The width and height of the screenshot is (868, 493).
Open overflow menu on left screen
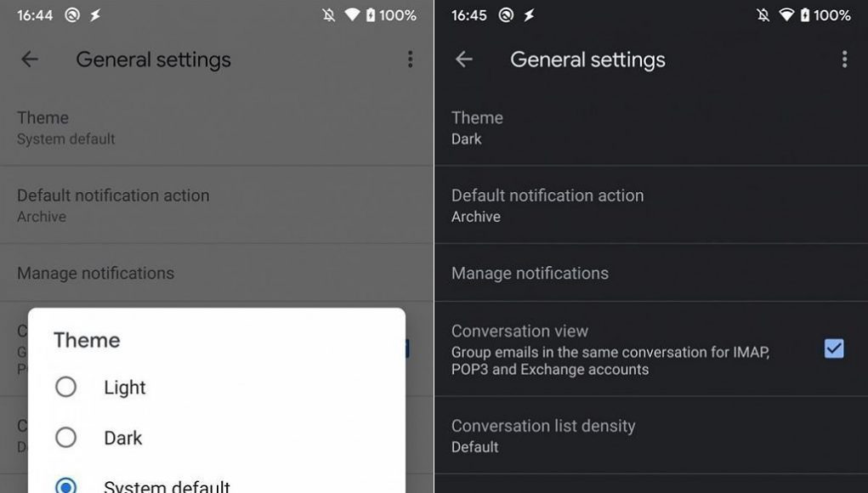pos(411,59)
